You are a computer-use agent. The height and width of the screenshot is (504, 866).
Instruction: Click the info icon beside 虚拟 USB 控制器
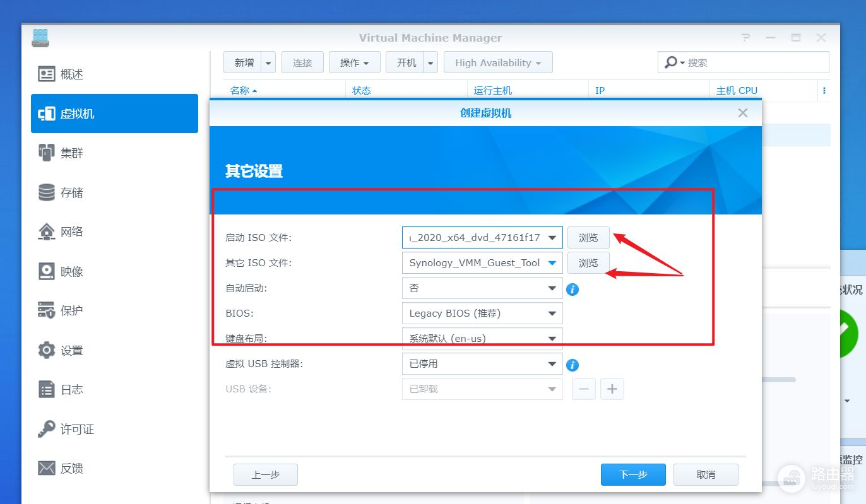572,365
